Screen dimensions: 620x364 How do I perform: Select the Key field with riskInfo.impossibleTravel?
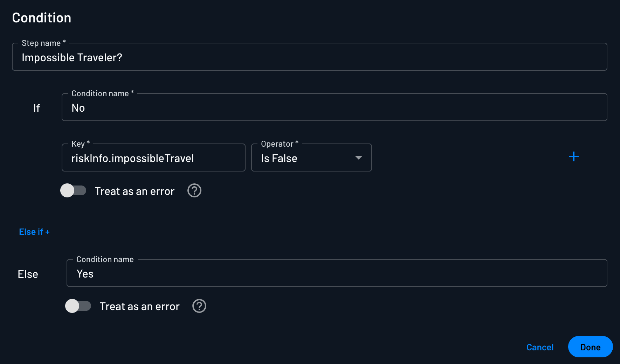click(x=153, y=158)
